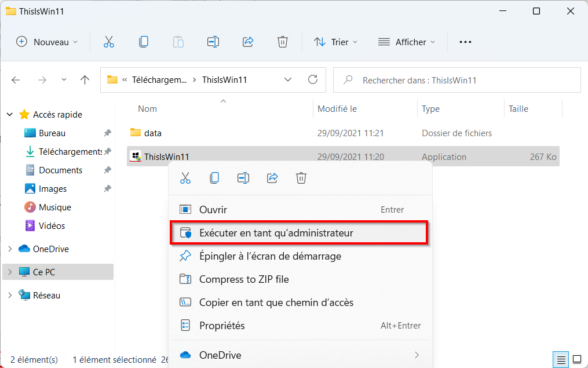
Task: Rename via the context menu rename icon
Action: [x=243, y=178]
